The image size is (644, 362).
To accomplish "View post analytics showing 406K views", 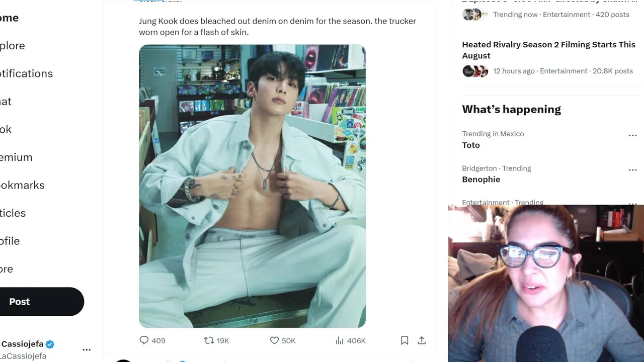I will [340, 340].
